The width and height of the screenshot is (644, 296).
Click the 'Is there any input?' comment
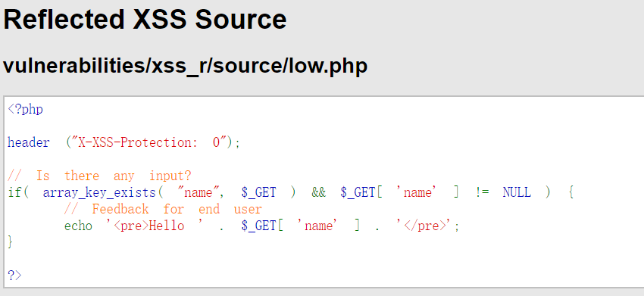pyautogui.click(x=100, y=176)
